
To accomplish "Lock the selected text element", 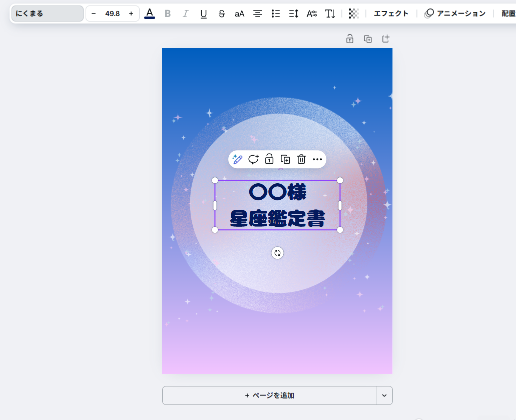I will tap(269, 159).
